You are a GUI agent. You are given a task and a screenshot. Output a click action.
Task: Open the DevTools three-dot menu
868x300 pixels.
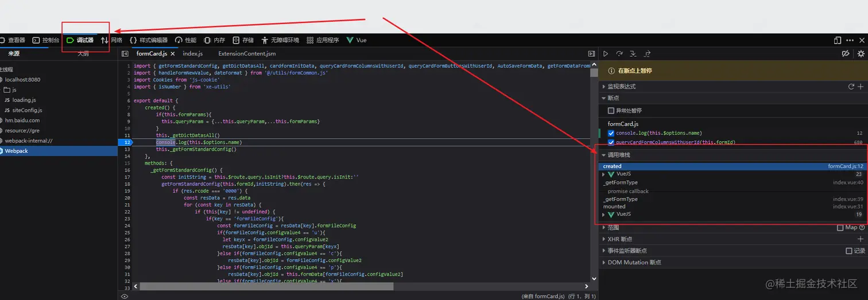[x=850, y=40]
